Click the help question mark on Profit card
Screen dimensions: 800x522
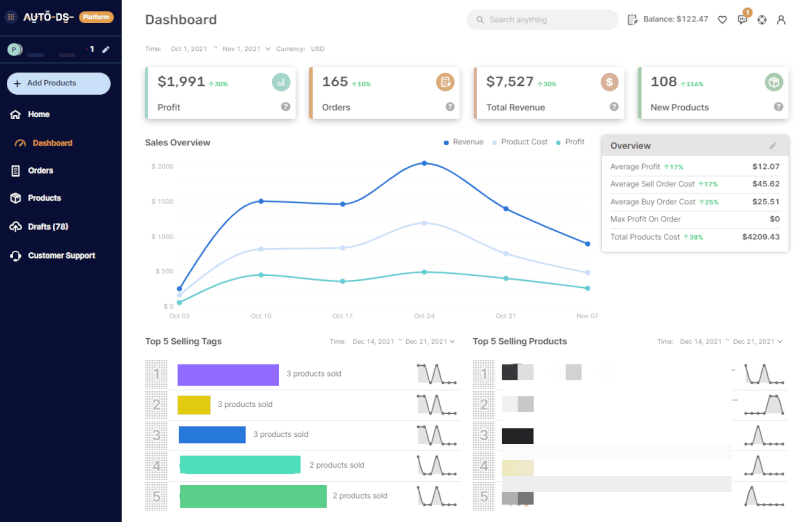pos(286,107)
